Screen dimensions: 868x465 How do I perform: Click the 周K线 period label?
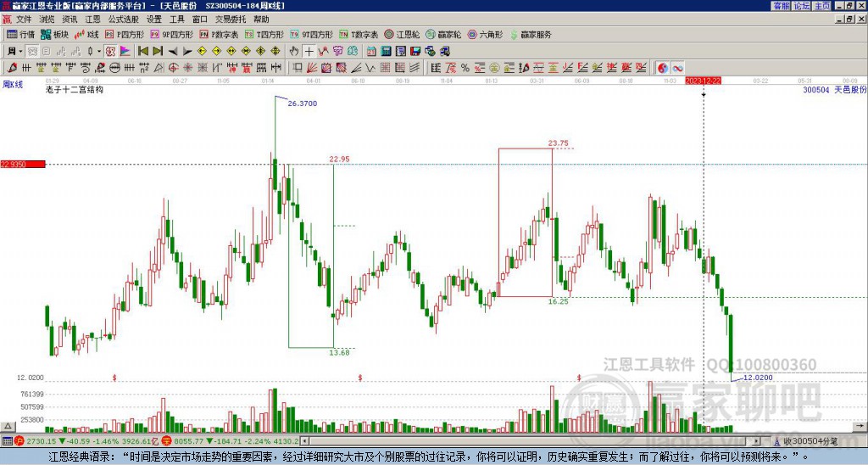[x=12, y=85]
